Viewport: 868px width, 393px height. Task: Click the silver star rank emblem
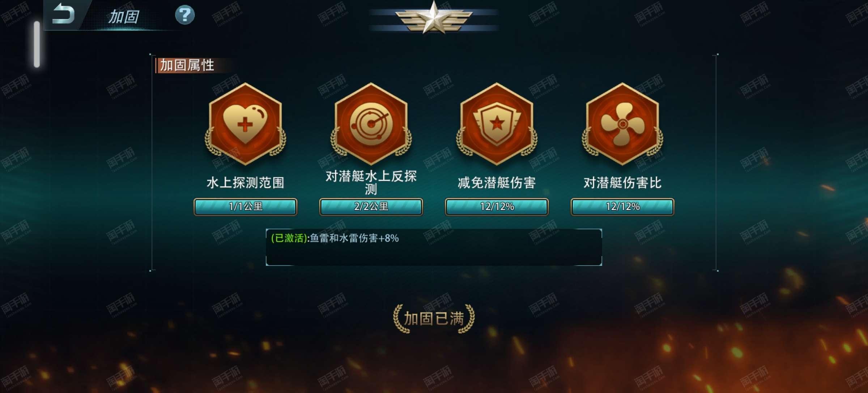[434, 17]
